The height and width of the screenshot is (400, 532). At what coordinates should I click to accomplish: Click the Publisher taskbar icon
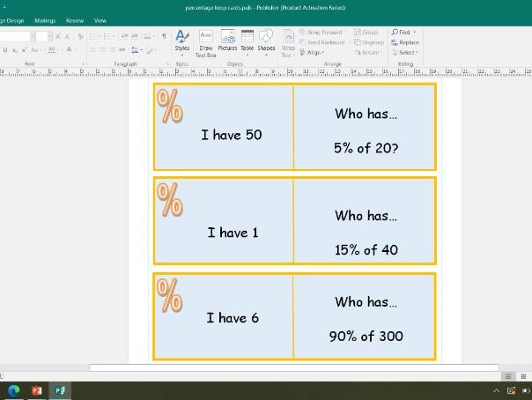(x=60, y=391)
